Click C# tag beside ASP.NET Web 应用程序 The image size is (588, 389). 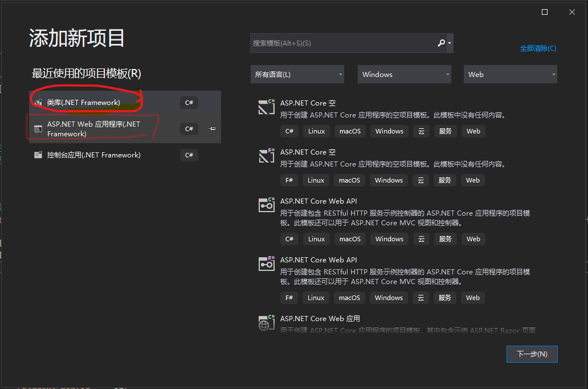point(189,129)
